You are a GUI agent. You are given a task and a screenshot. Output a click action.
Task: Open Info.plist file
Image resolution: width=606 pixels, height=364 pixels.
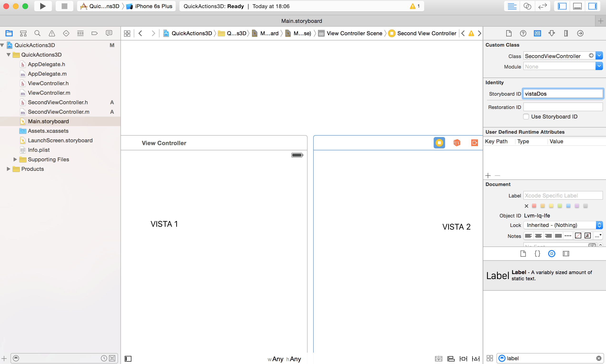pos(39,150)
